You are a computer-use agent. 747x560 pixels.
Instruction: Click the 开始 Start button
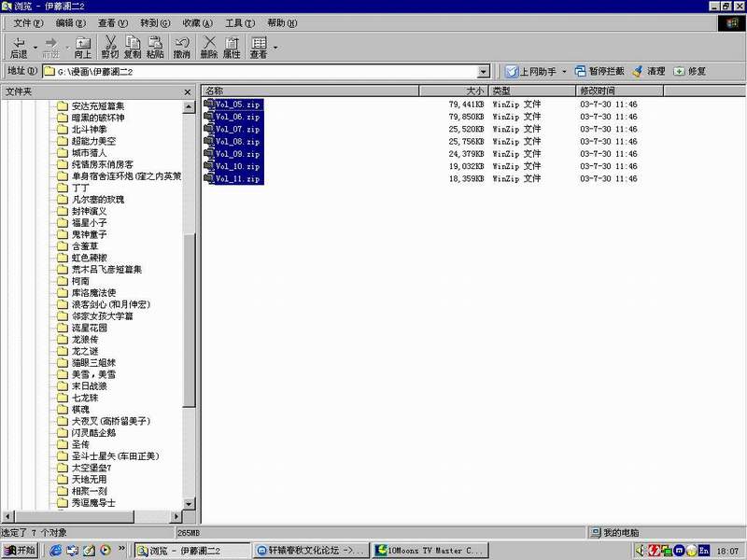pyautogui.click(x=20, y=551)
